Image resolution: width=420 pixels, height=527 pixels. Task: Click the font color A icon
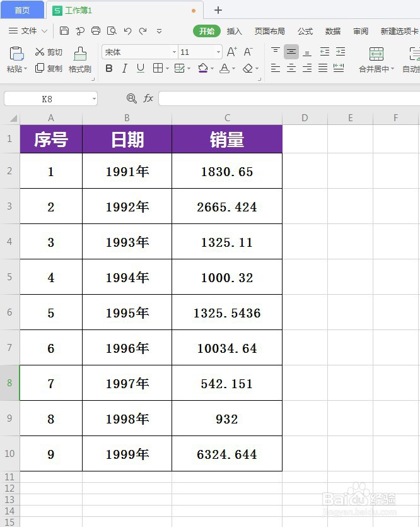click(225, 69)
